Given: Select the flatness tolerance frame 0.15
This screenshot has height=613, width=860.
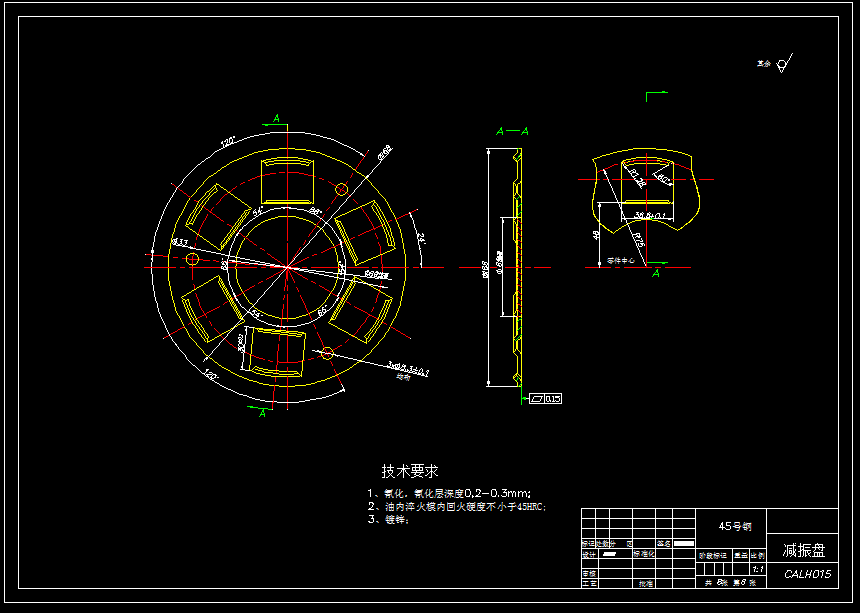Looking at the screenshot, I should 545,399.
